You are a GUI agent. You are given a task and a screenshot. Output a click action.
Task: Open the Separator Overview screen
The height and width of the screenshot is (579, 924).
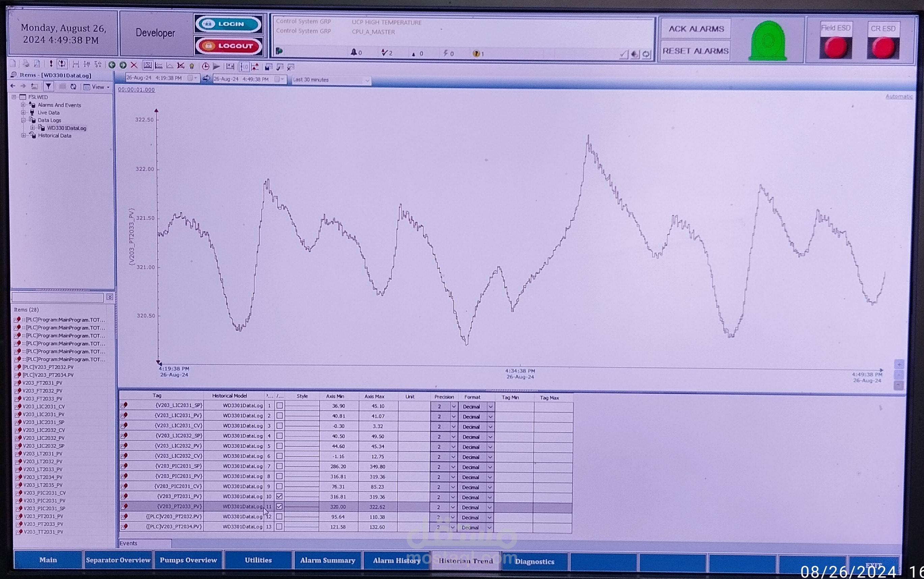point(118,560)
